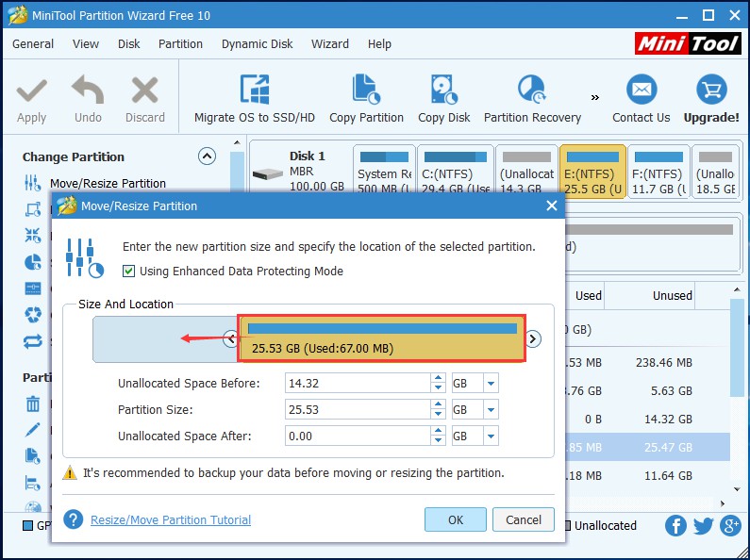Click the Disk 1 drive icon
This screenshot has width=750, height=560.
(267, 173)
